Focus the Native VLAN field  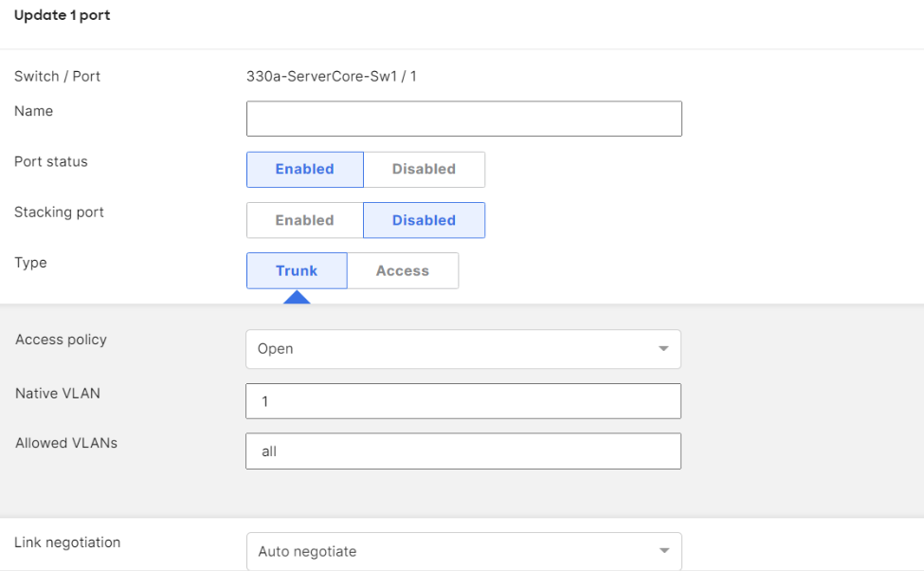(x=463, y=401)
